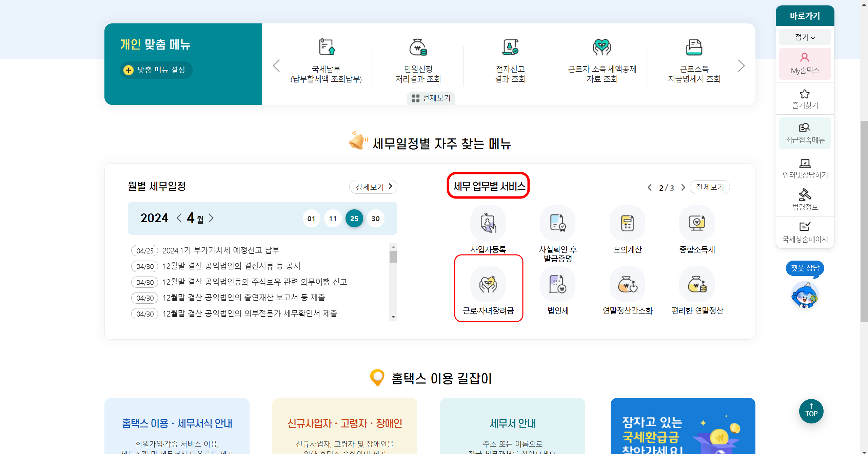Click the 연말정산간소화 money bag icon
The image size is (868, 454).
pyautogui.click(x=627, y=284)
